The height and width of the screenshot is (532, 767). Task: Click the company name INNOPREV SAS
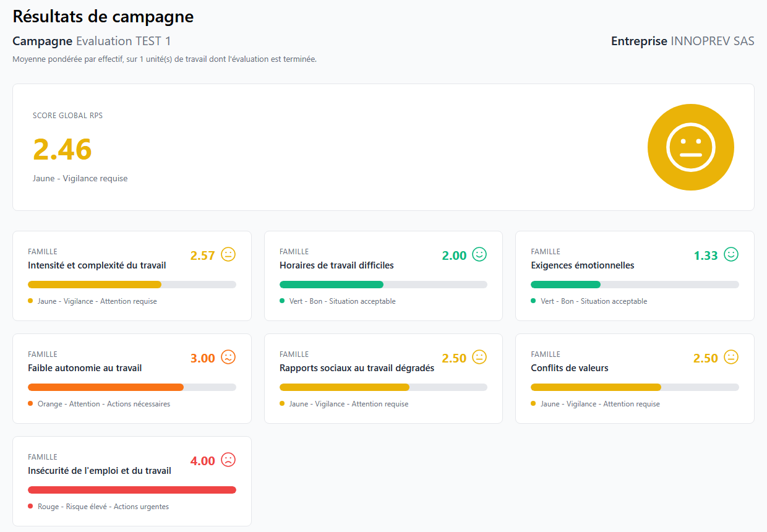pos(713,41)
